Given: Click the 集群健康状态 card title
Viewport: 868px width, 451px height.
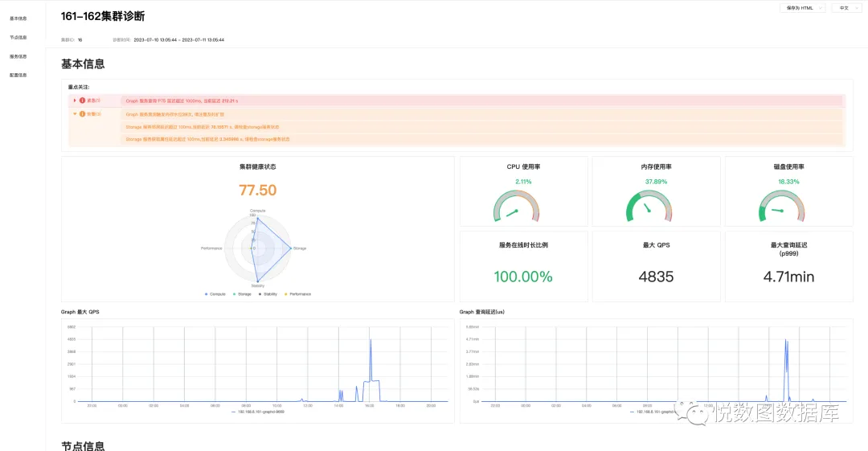Looking at the screenshot, I should coord(257,166).
